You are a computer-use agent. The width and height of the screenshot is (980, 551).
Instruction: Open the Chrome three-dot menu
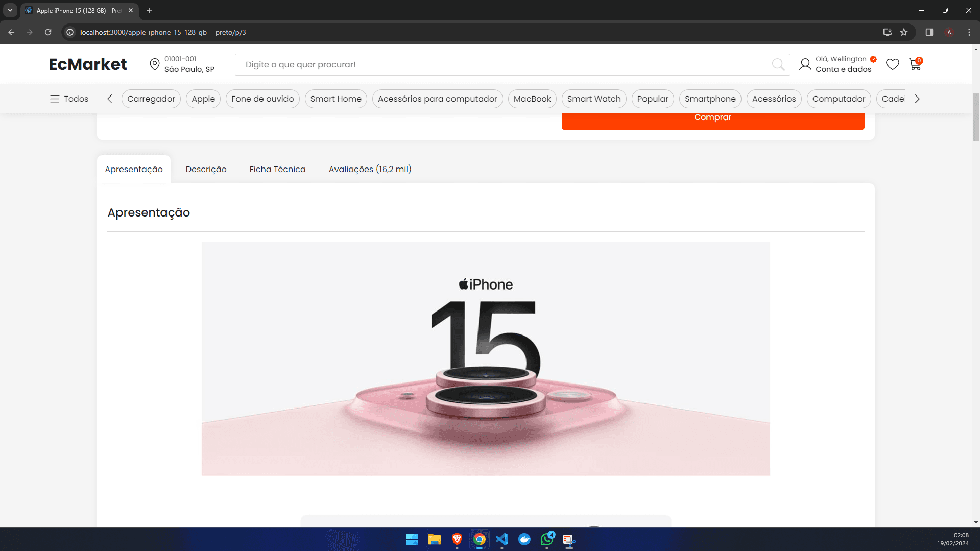coord(969,32)
